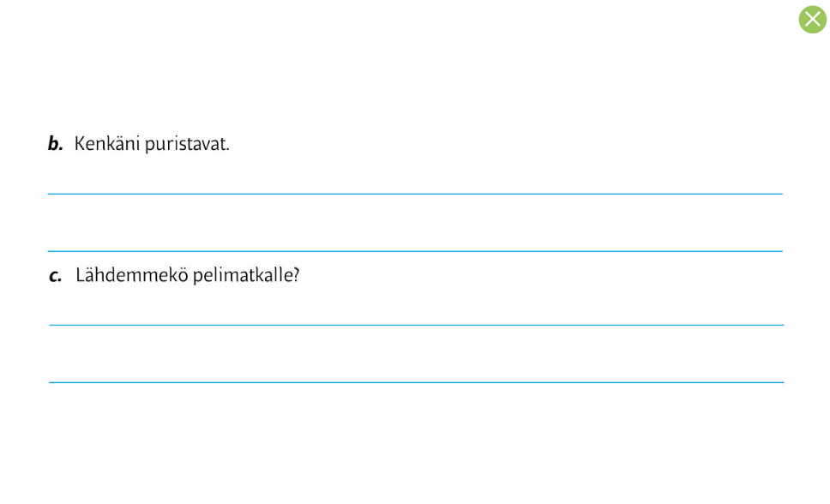Image resolution: width=830 pixels, height=504 pixels.
Task: Click the letter "K" starting "Kenkäni"
Action: pyautogui.click(x=80, y=144)
